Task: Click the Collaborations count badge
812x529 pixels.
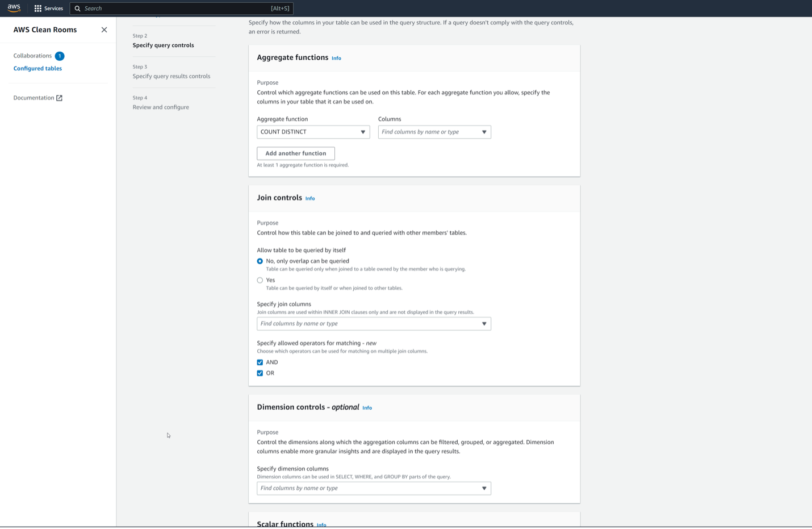Action: (60, 56)
